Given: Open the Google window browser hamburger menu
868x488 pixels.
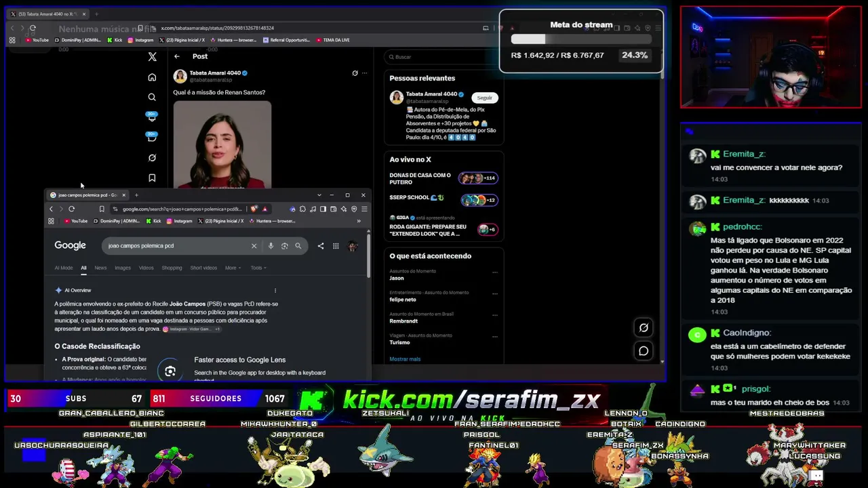Looking at the screenshot, I should [364, 209].
